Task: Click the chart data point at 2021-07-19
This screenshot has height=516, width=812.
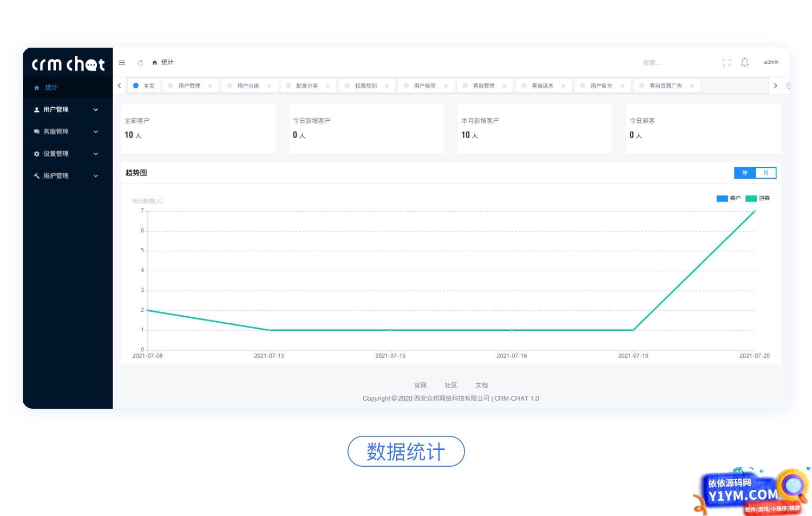Action: (x=633, y=330)
